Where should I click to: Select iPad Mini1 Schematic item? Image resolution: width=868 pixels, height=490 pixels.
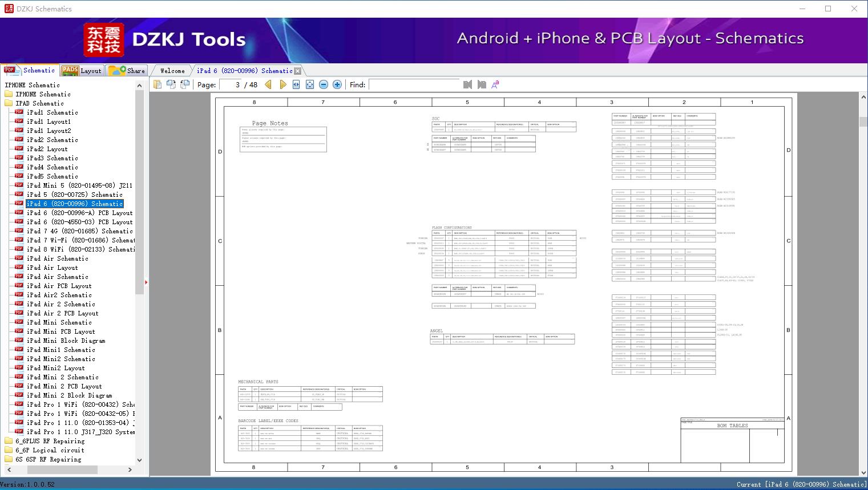(60, 350)
